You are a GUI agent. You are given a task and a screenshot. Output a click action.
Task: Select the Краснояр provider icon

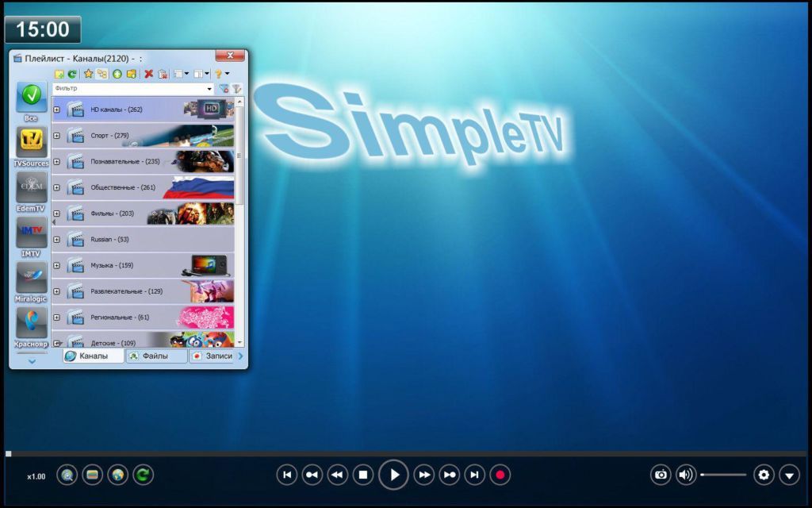coord(32,322)
